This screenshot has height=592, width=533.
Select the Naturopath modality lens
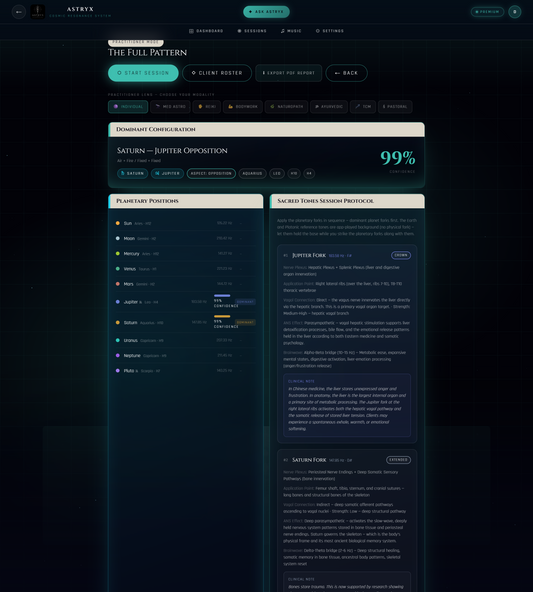(x=286, y=107)
